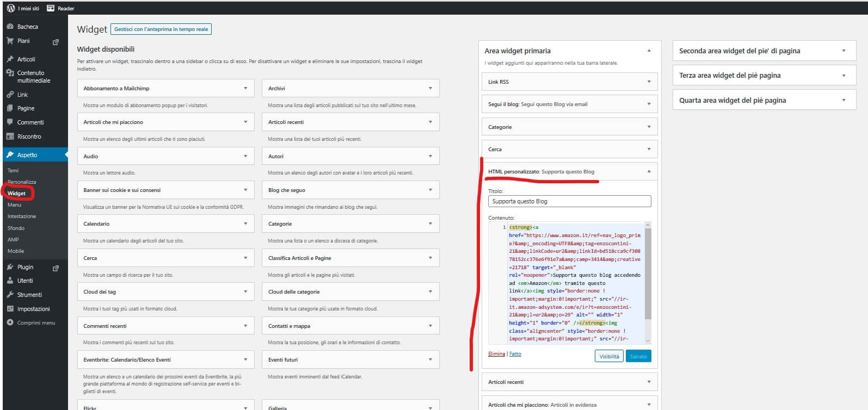Screen dimensions: 868x410
Task: Click the Reader icon in the top bar
Action: 51,8
